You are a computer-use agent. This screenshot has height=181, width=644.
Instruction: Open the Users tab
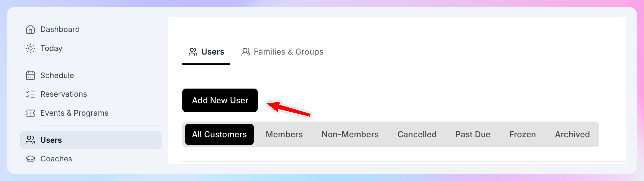tap(206, 52)
